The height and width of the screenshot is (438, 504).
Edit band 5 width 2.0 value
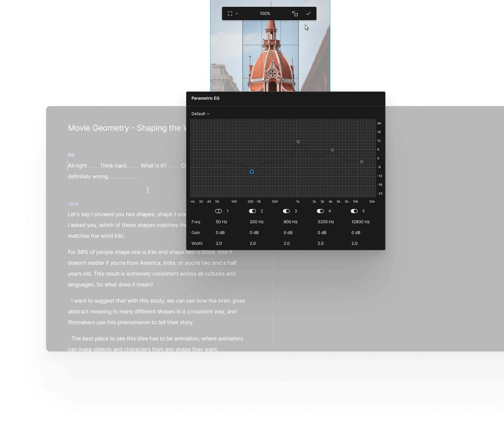[354, 243]
